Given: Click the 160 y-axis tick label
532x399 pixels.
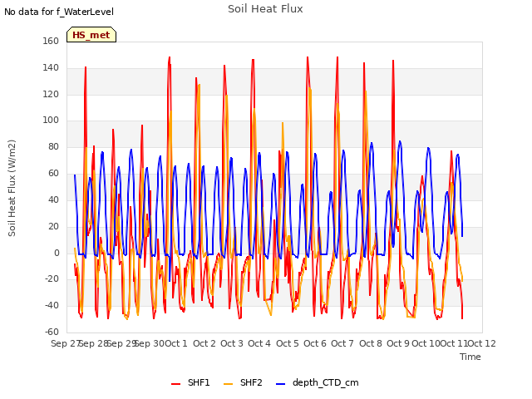Looking at the screenshot, I should pyautogui.click(x=51, y=41).
